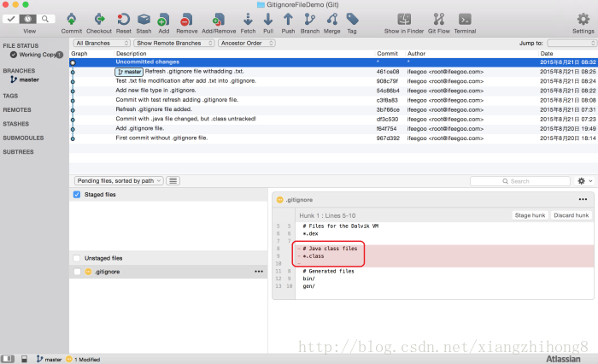The height and width of the screenshot is (364, 598).
Task: Open the Settings gear in toolbar
Action: coord(583,19)
